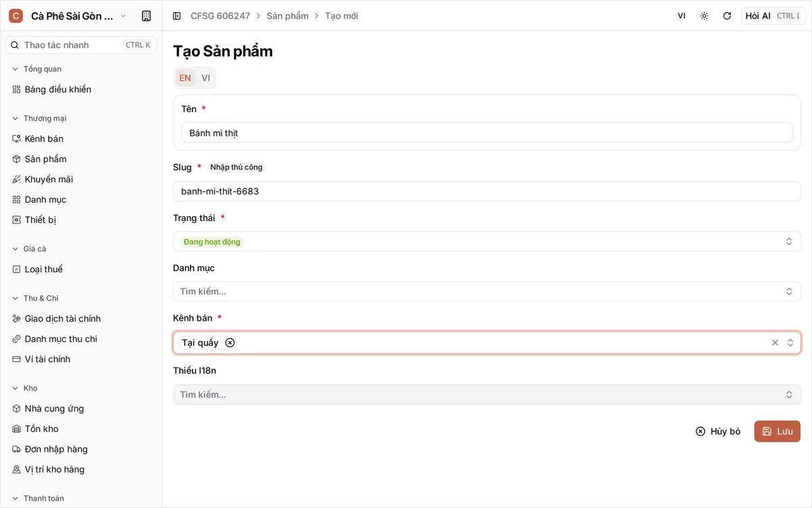Clear all selections in Kênh bán field

click(775, 342)
